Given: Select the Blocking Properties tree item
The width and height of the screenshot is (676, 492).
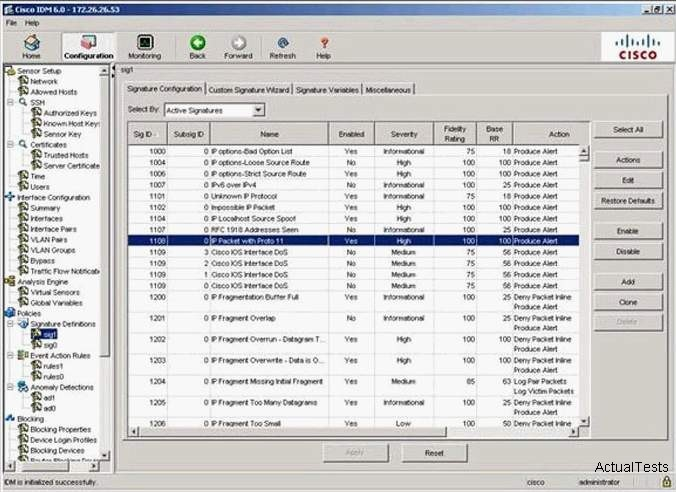Looking at the screenshot, I should 60,429.
